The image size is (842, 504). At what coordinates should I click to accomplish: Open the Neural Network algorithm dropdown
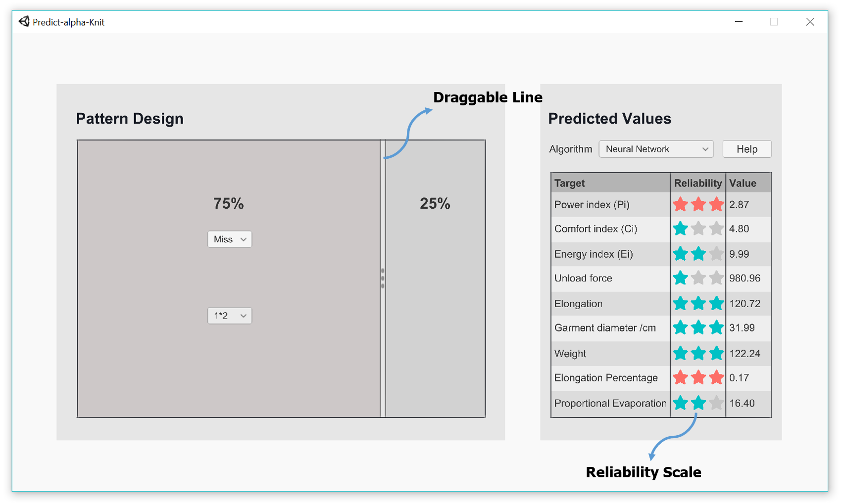pos(656,149)
